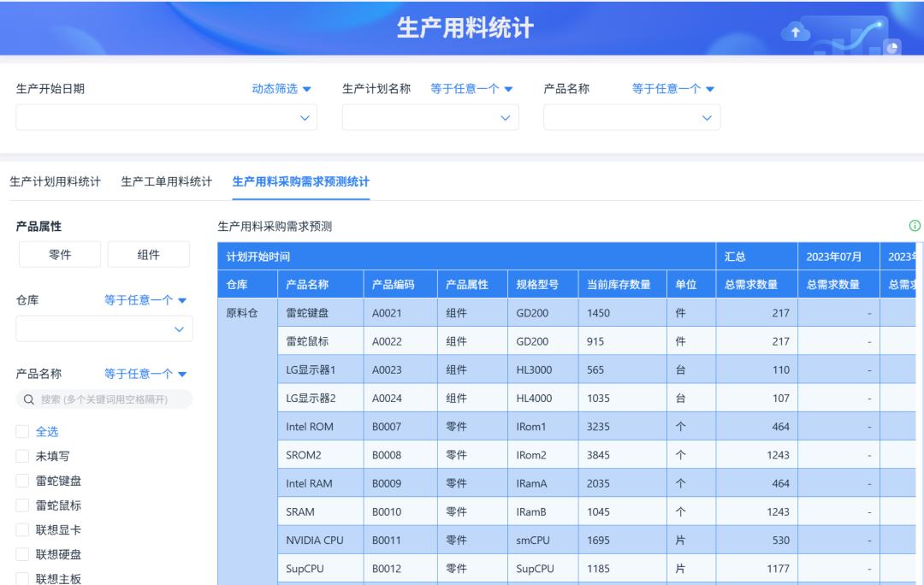
Task: Click the 组件 product attribute button
Action: coord(149,254)
